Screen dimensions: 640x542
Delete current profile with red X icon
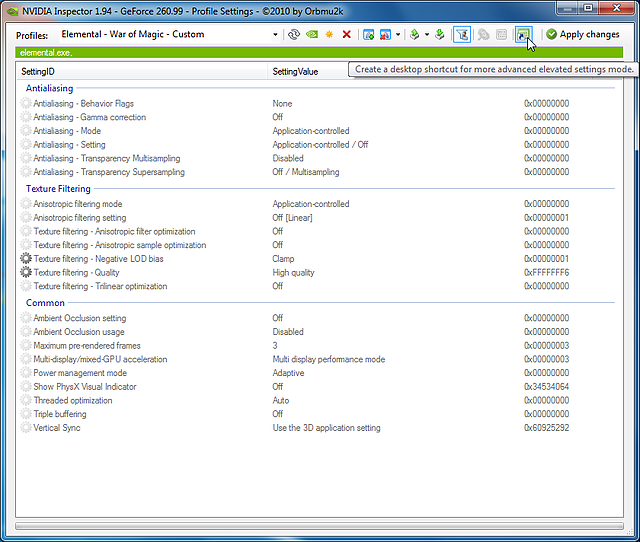coord(346,34)
